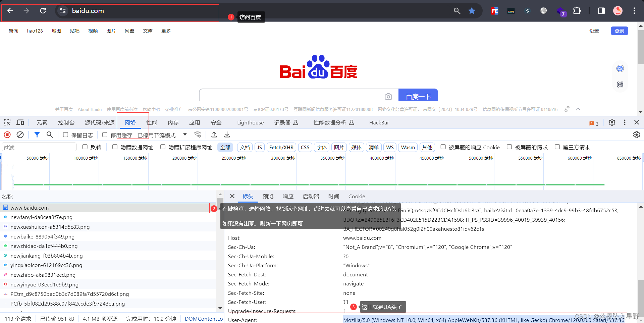The image size is (644, 323).
Task: Check 被屏蔽的请求 checkbox
Action: (509, 147)
